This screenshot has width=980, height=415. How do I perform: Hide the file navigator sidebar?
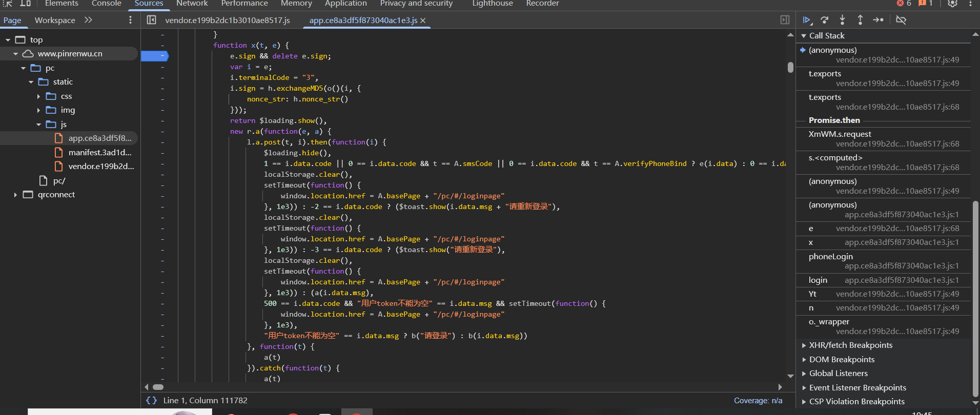coord(151,20)
